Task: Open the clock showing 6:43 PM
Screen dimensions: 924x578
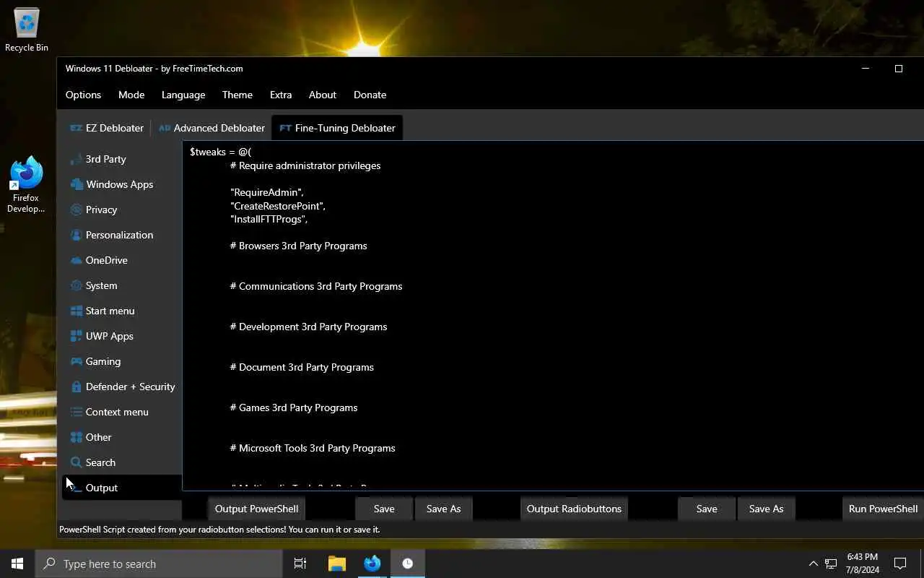Action: point(863,564)
